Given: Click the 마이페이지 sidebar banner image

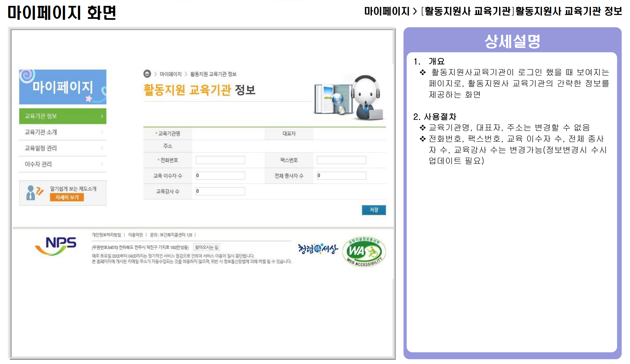Looking at the screenshot, I should click(x=63, y=87).
